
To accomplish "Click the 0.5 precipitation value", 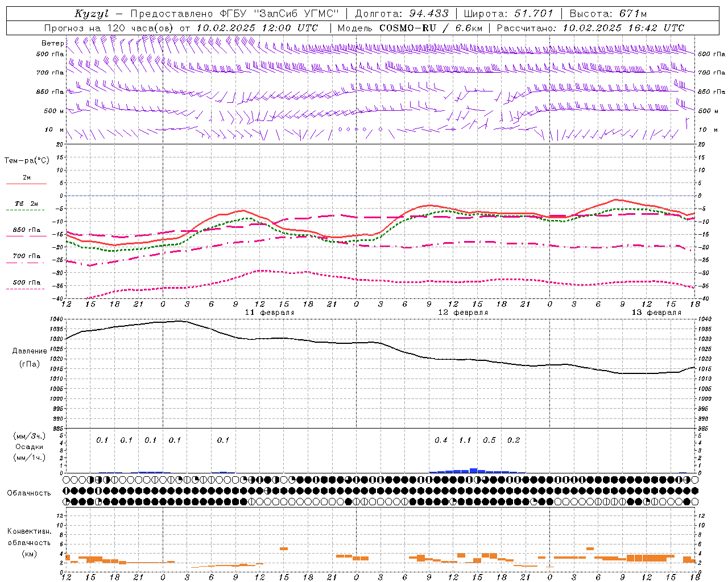I will [489, 440].
